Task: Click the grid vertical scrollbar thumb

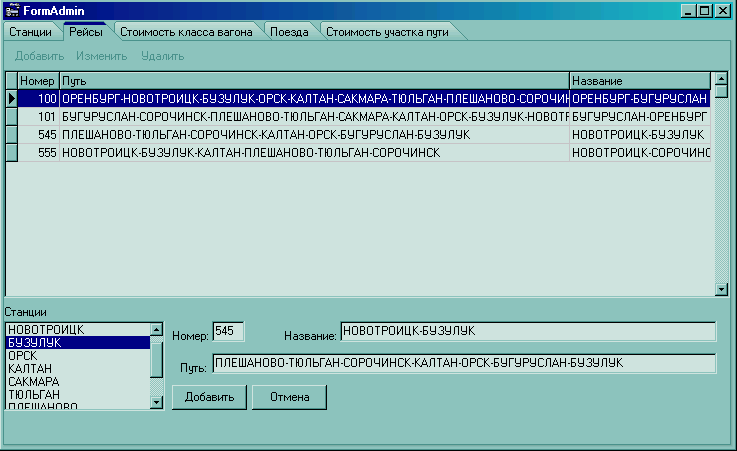Action: coord(721,91)
